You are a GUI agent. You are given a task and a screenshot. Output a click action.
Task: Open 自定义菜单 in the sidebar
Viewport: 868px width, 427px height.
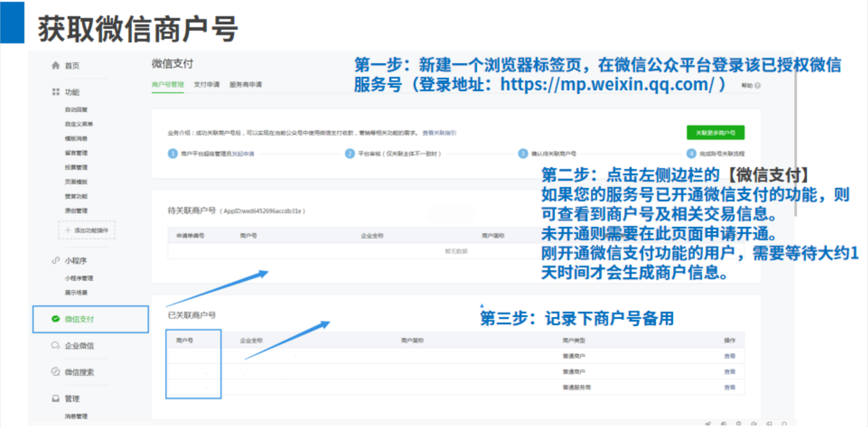click(79, 124)
